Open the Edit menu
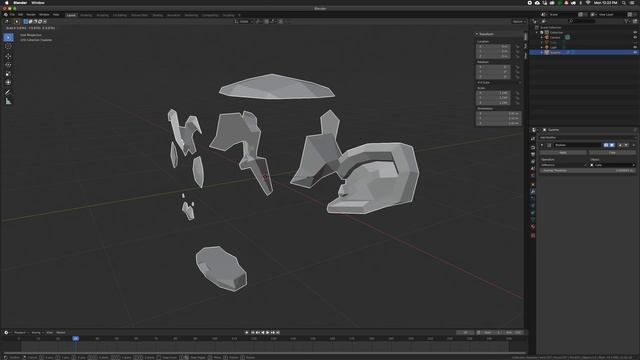 [20, 15]
